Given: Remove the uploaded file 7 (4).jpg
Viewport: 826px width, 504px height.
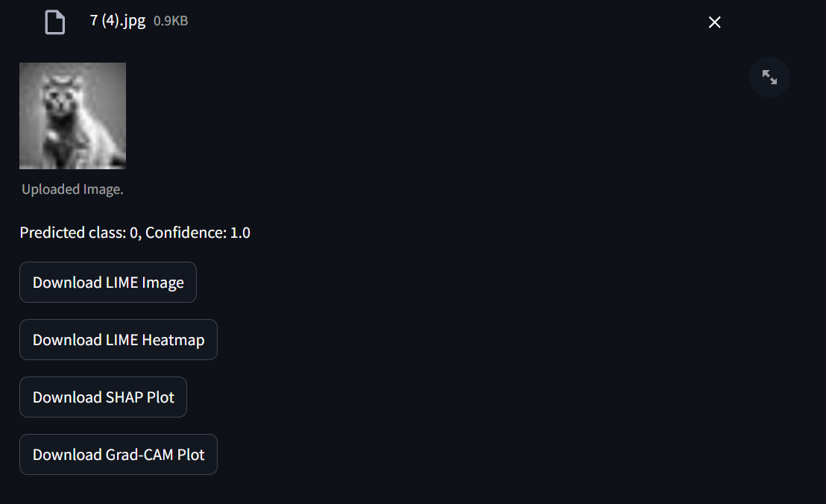Looking at the screenshot, I should (x=714, y=22).
